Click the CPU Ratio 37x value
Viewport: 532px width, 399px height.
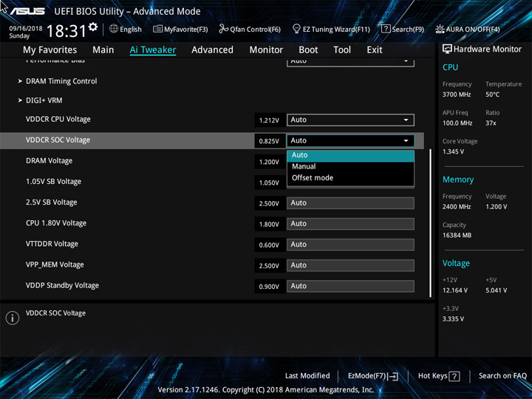[491, 123]
